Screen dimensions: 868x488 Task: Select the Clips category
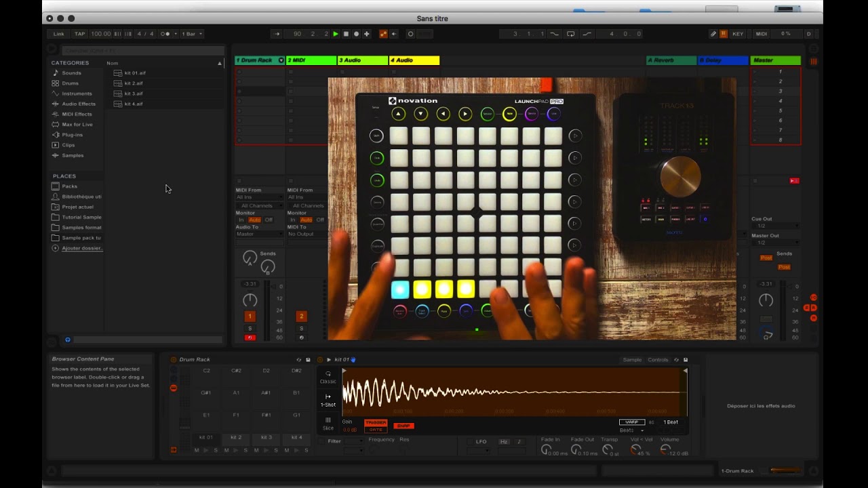coord(68,145)
